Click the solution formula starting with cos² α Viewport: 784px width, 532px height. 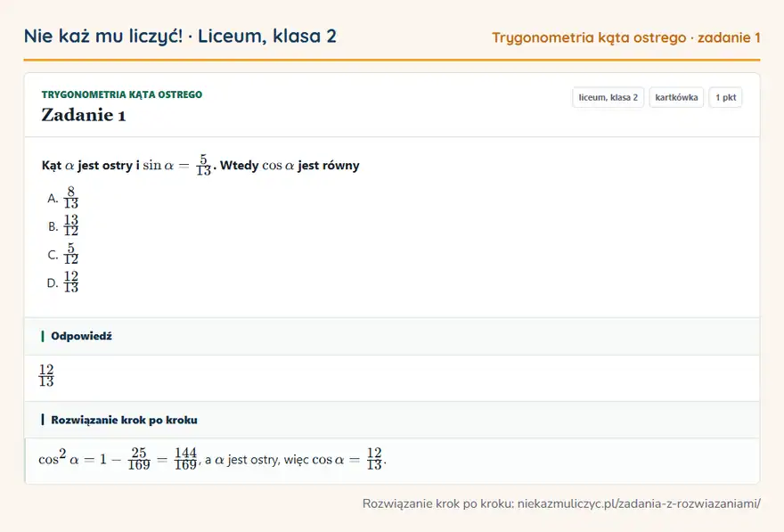click(x=213, y=459)
